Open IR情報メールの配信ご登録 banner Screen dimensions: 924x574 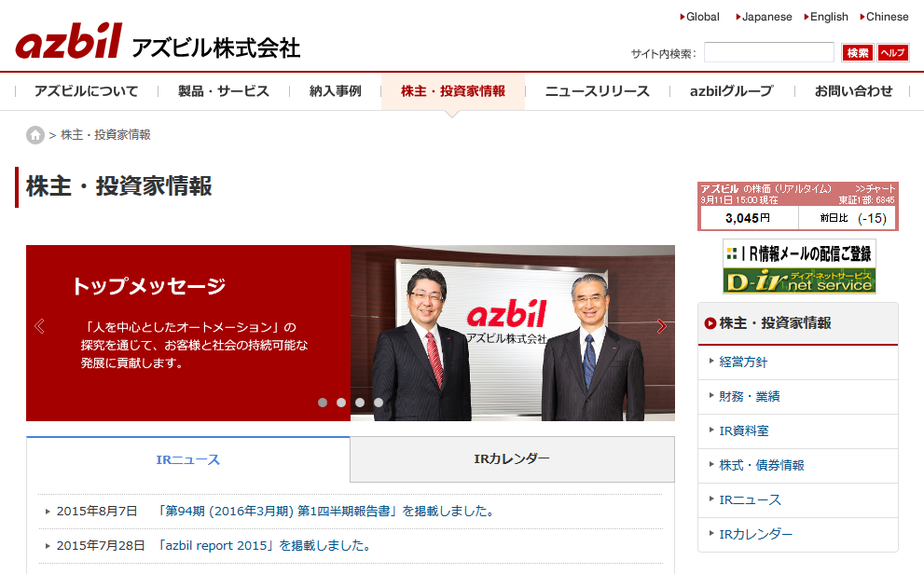(x=799, y=253)
